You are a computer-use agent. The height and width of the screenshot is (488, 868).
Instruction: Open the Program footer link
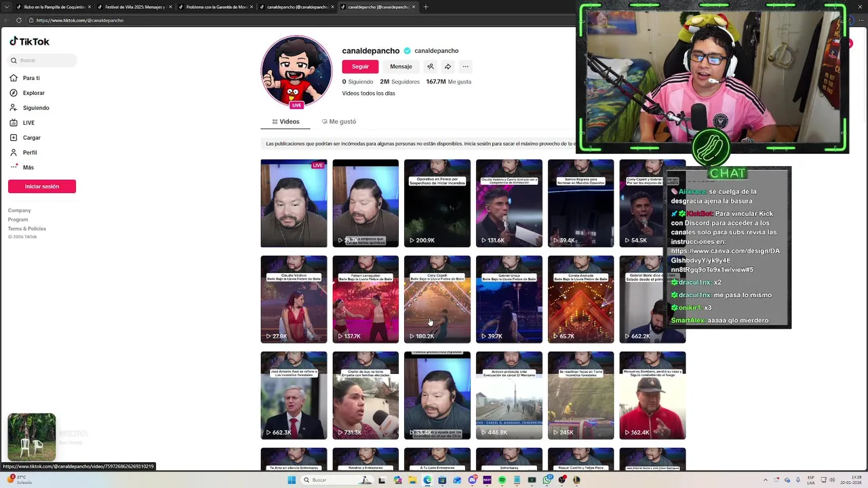coord(18,220)
